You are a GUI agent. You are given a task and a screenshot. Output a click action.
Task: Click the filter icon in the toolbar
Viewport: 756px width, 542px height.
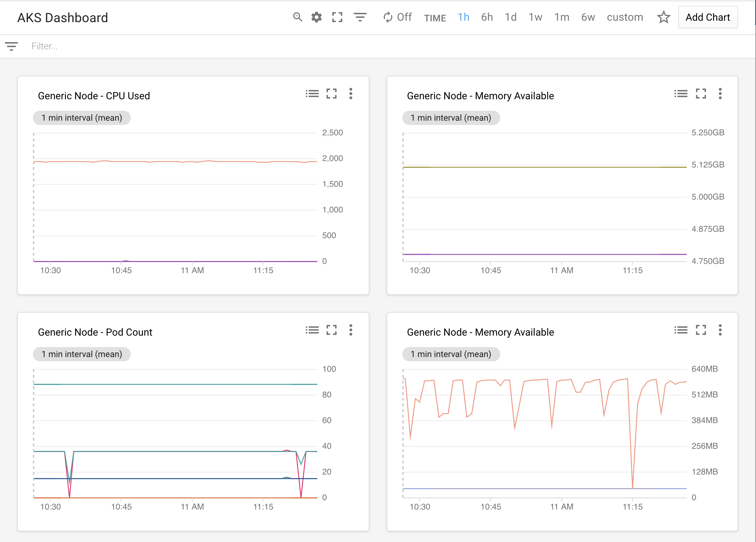pos(360,16)
